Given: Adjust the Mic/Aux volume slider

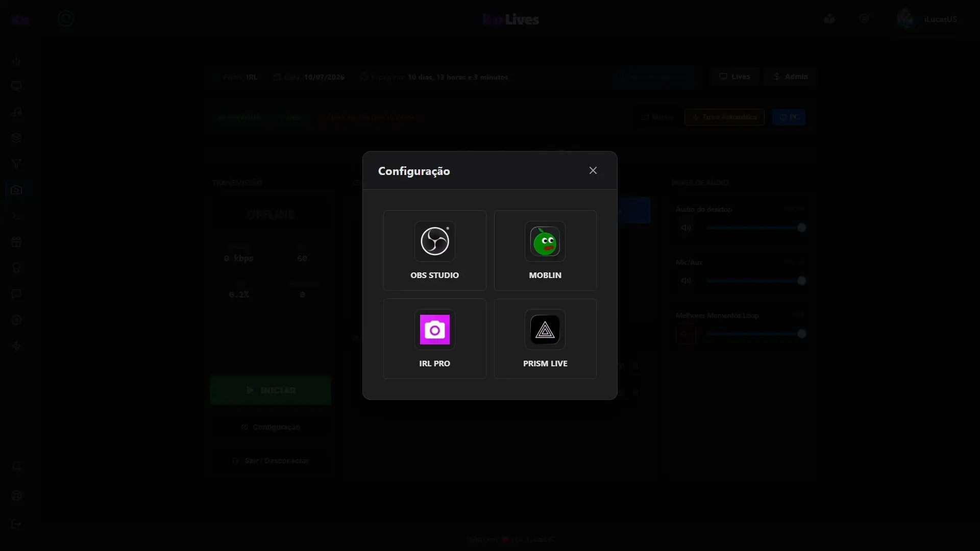Looking at the screenshot, I should tap(756, 281).
